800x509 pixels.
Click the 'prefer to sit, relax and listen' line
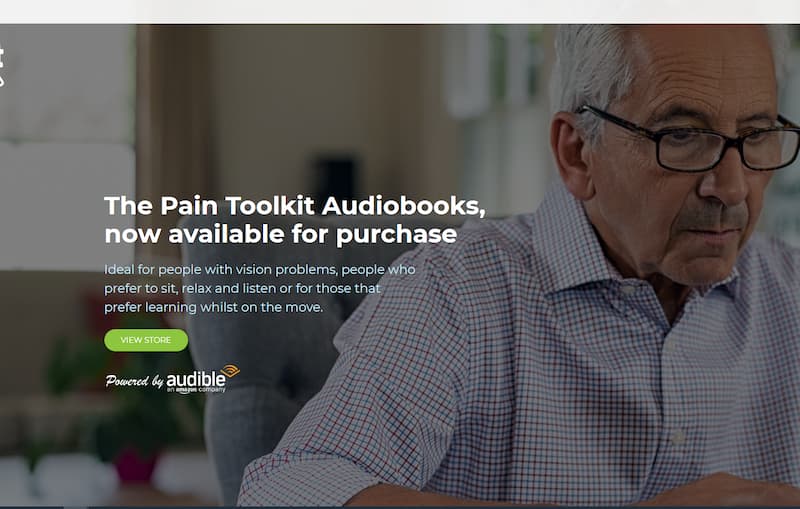pos(242,288)
